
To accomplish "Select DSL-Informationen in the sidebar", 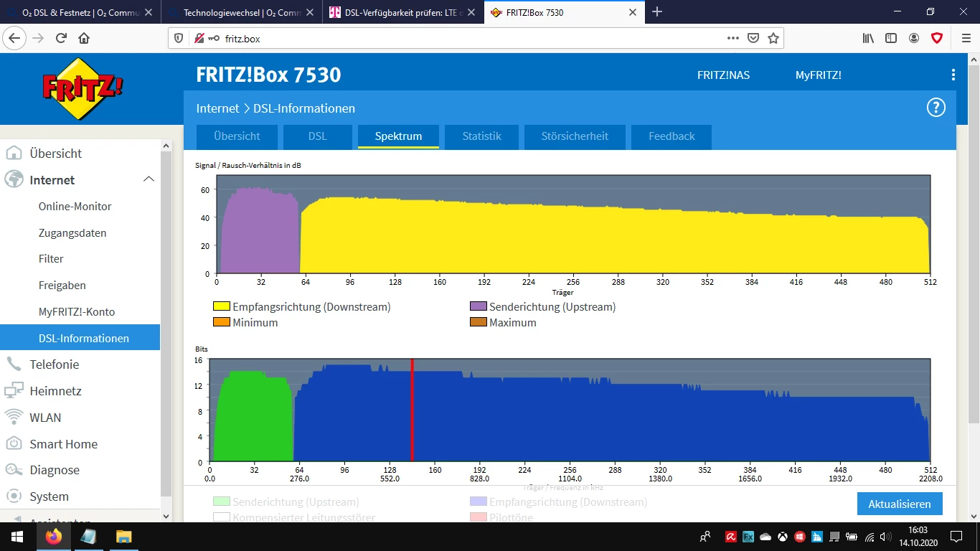I will (80, 338).
